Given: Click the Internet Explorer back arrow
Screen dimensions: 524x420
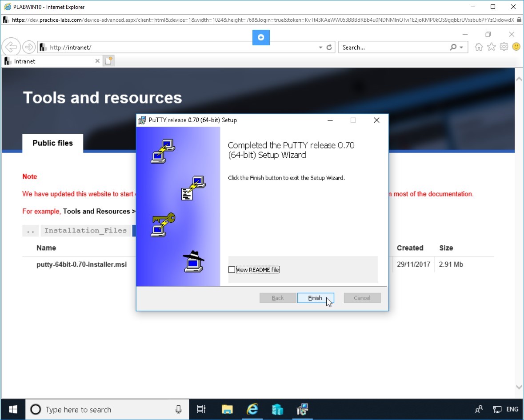Looking at the screenshot, I should [x=11, y=47].
